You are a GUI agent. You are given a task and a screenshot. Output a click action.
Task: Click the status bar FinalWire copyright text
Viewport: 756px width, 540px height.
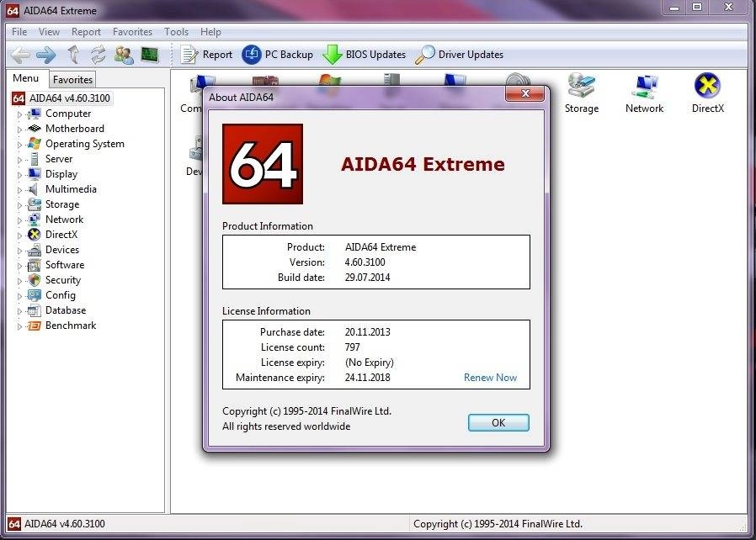point(498,524)
